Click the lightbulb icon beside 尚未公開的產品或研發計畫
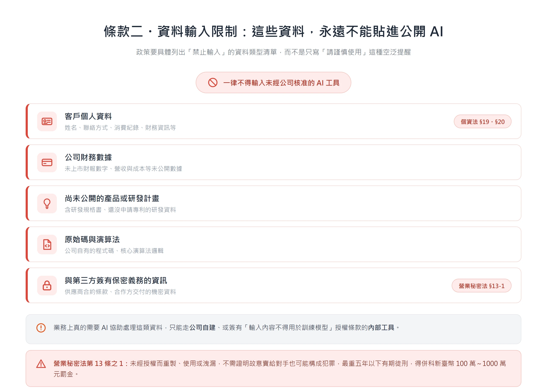547x392 pixels. click(47, 203)
